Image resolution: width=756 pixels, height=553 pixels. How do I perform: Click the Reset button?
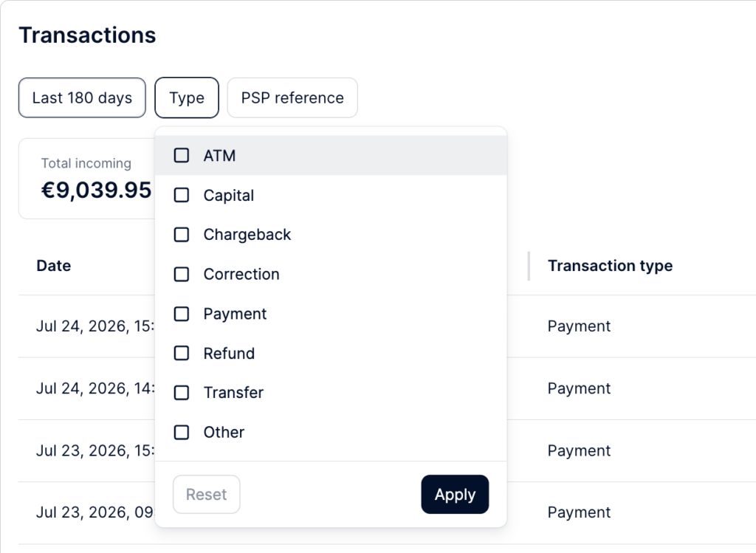[x=207, y=494]
